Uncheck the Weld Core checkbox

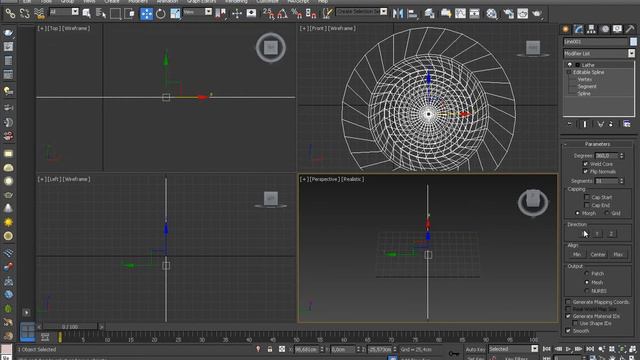(x=585, y=164)
